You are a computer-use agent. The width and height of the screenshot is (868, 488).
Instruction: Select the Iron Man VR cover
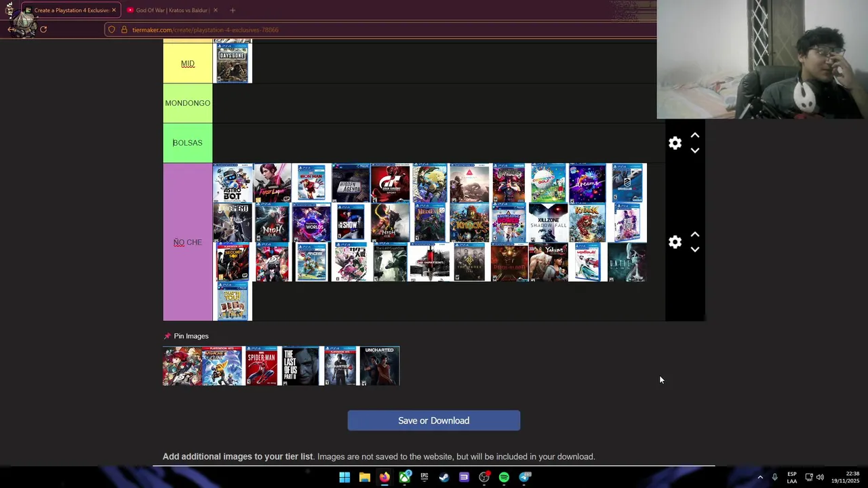[311, 183]
